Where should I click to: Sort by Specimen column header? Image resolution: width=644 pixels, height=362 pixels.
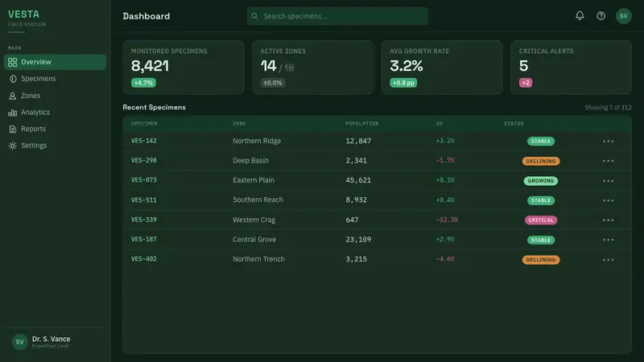(144, 124)
